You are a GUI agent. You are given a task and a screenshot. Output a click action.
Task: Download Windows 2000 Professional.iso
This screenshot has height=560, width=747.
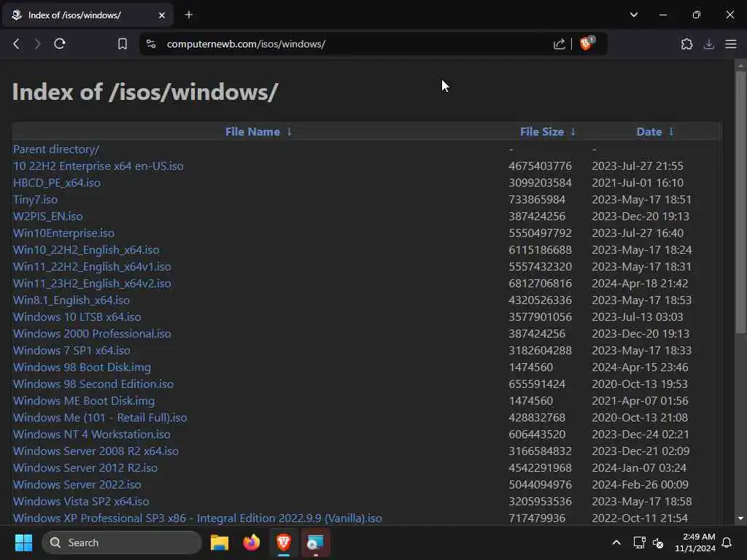pyautogui.click(x=92, y=334)
